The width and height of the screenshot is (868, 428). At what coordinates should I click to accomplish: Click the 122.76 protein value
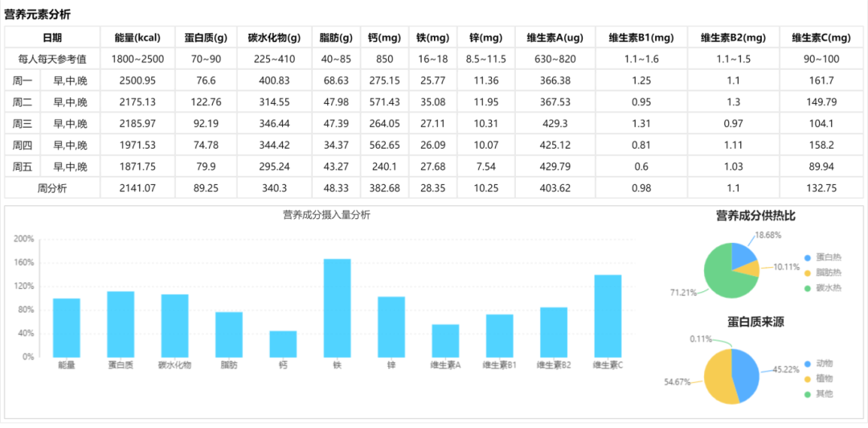pos(206,102)
